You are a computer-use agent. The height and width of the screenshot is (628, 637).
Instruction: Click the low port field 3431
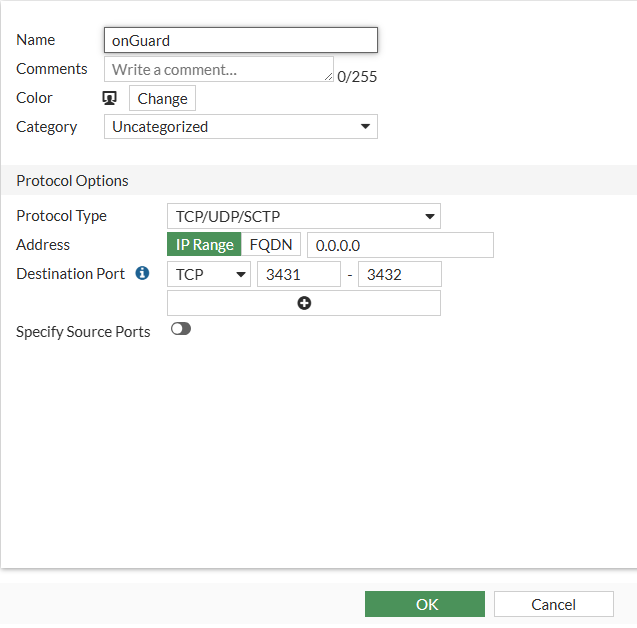click(298, 274)
